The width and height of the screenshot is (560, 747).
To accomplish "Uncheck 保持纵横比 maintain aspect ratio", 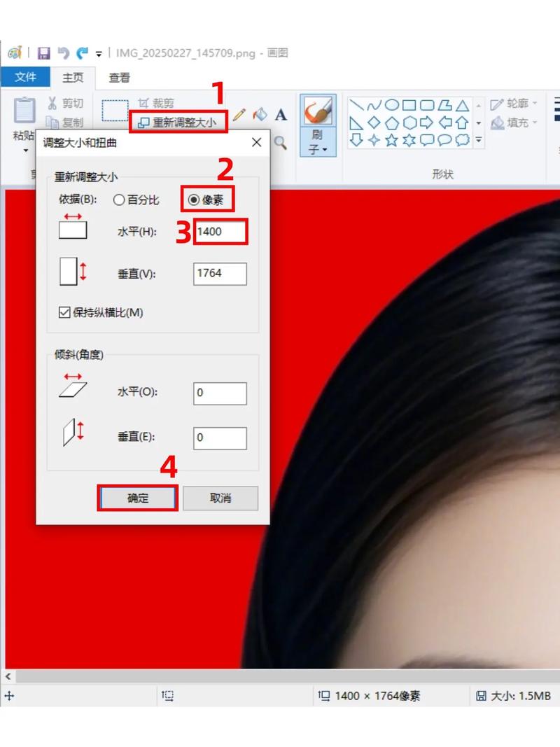I will click(x=64, y=312).
